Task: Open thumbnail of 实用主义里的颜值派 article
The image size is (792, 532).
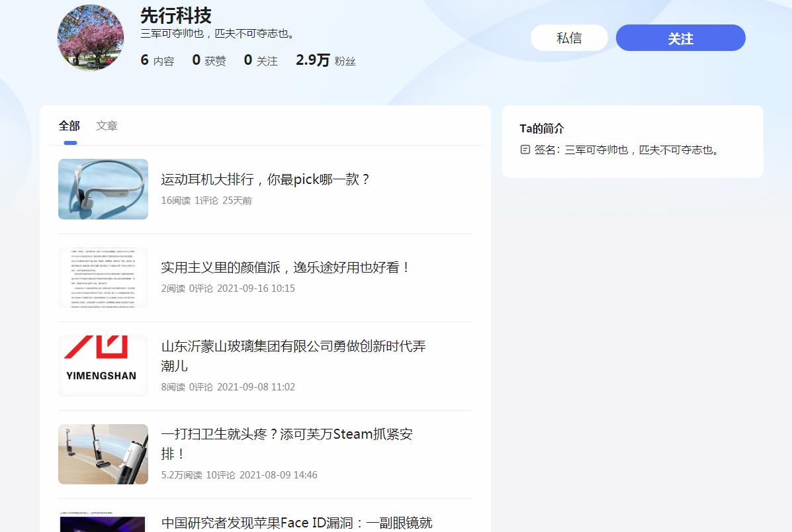Action: tap(103, 277)
